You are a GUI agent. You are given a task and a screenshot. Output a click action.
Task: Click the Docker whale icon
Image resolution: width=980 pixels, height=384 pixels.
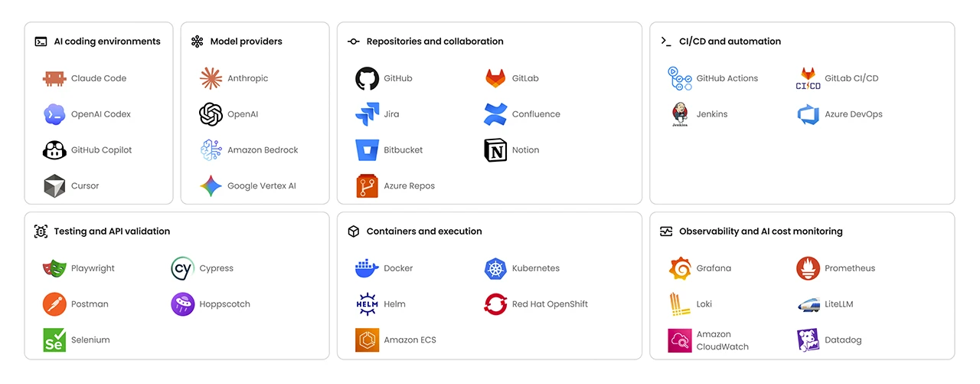(x=367, y=268)
